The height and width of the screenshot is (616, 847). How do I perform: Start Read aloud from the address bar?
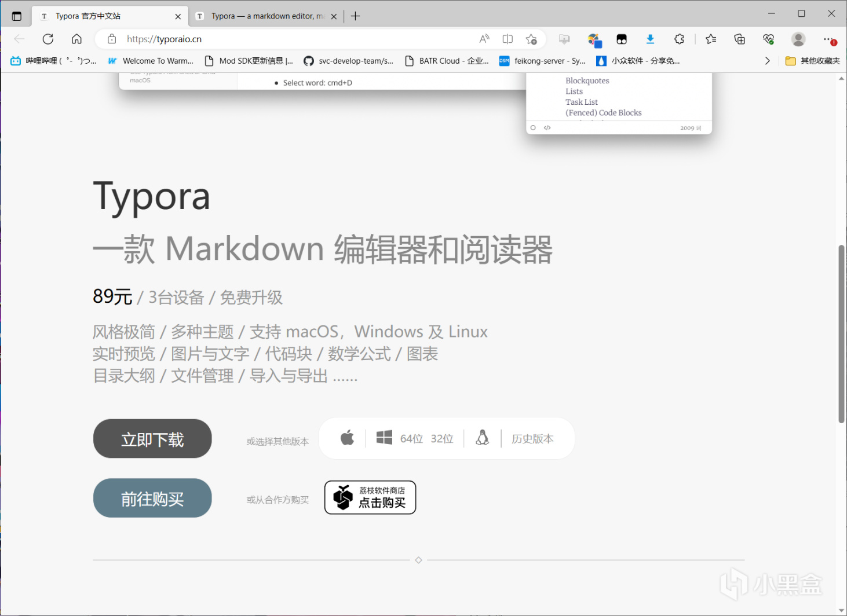point(484,39)
